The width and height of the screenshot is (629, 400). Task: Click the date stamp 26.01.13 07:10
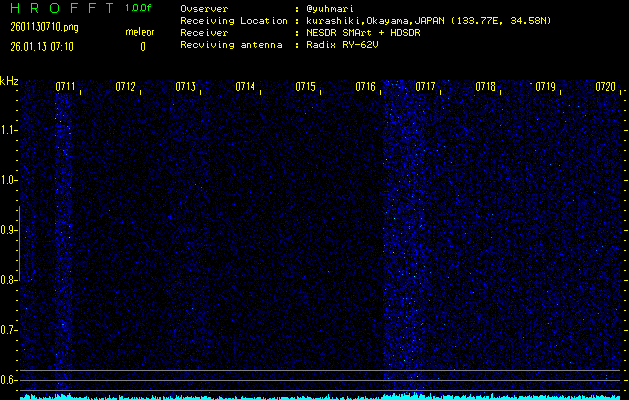tap(42, 47)
